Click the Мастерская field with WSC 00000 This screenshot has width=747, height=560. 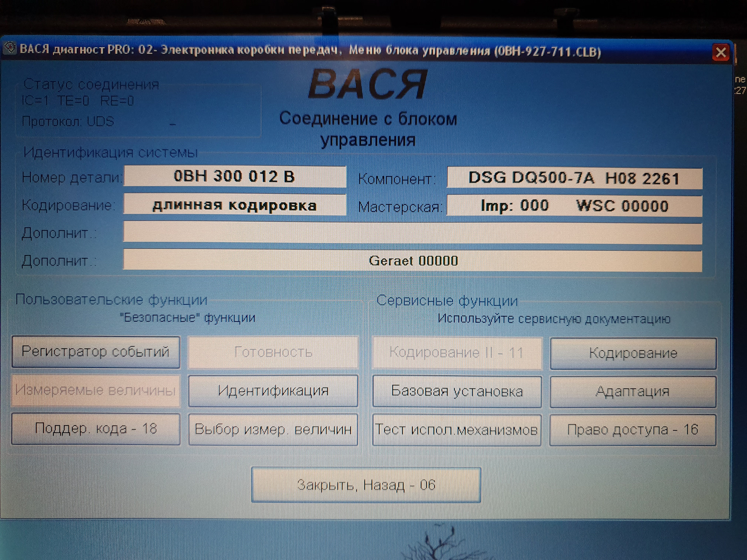[575, 206]
